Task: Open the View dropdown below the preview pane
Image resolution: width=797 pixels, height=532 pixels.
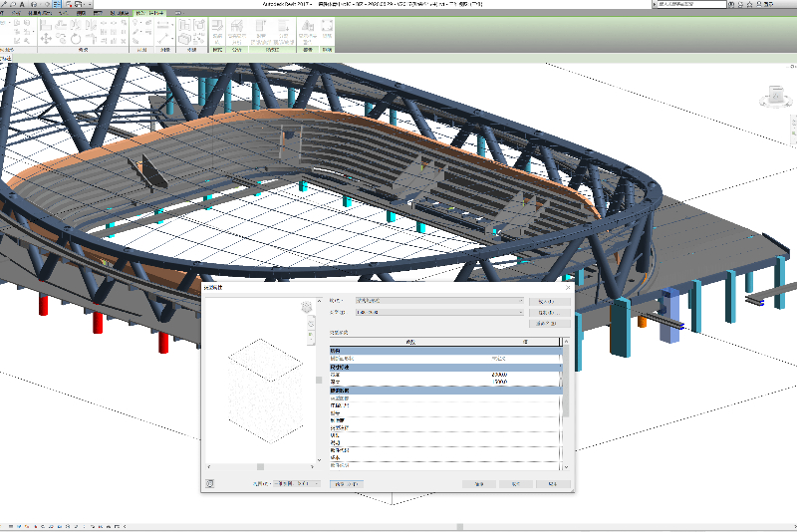Action: point(295,484)
